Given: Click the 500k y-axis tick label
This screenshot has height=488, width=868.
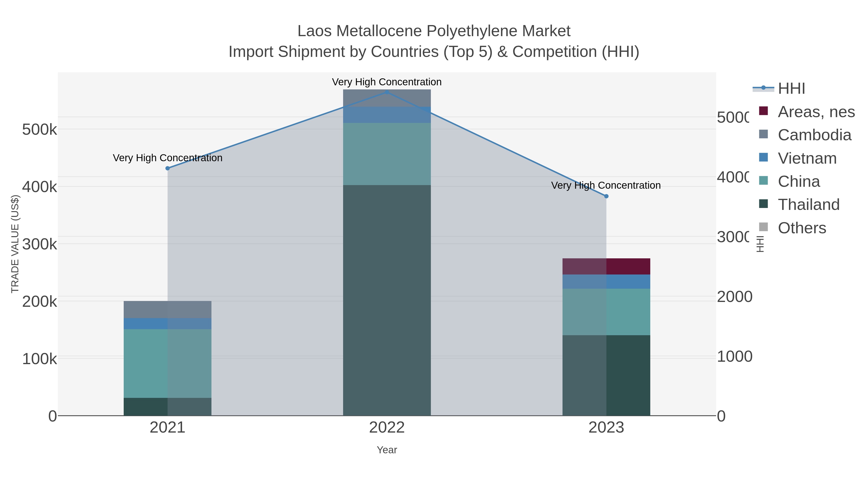Looking at the screenshot, I should [40, 129].
